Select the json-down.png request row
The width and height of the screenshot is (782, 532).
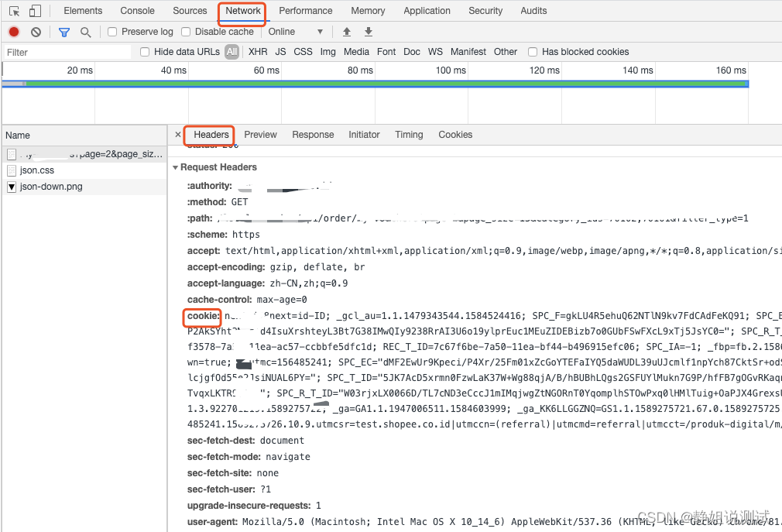(x=84, y=187)
